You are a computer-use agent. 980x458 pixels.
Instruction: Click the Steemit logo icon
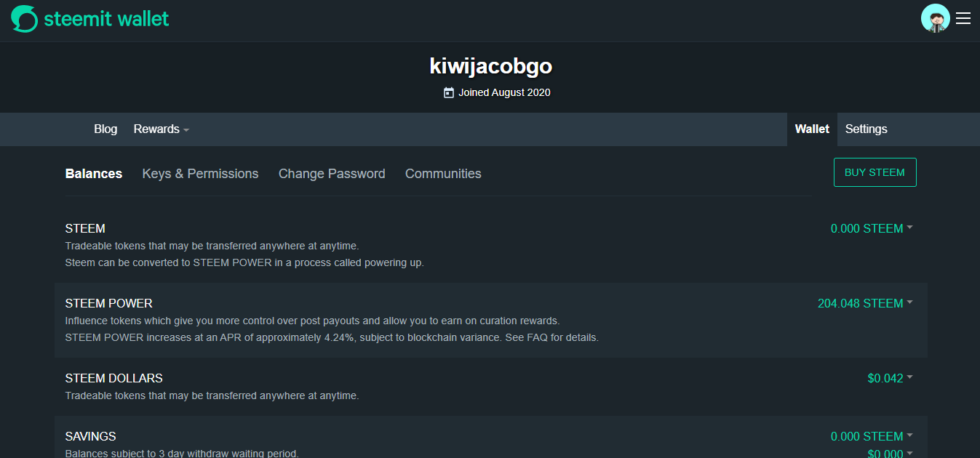pyautogui.click(x=25, y=19)
